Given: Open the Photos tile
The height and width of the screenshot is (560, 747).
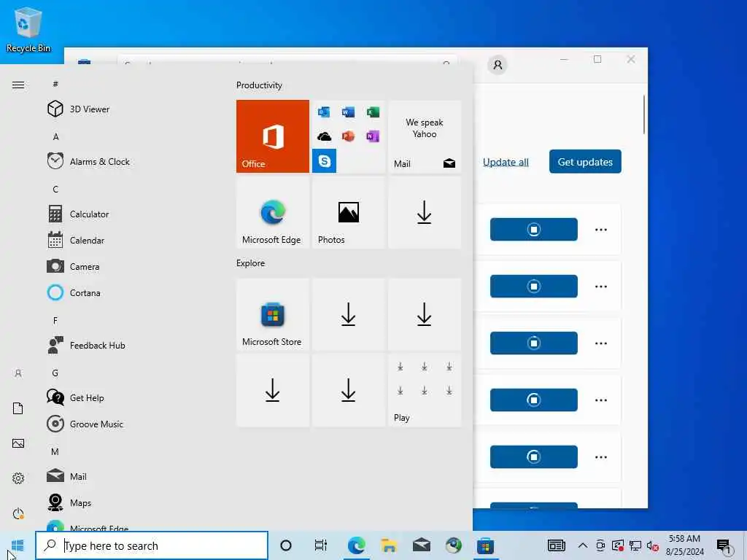Looking at the screenshot, I should pos(348,212).
